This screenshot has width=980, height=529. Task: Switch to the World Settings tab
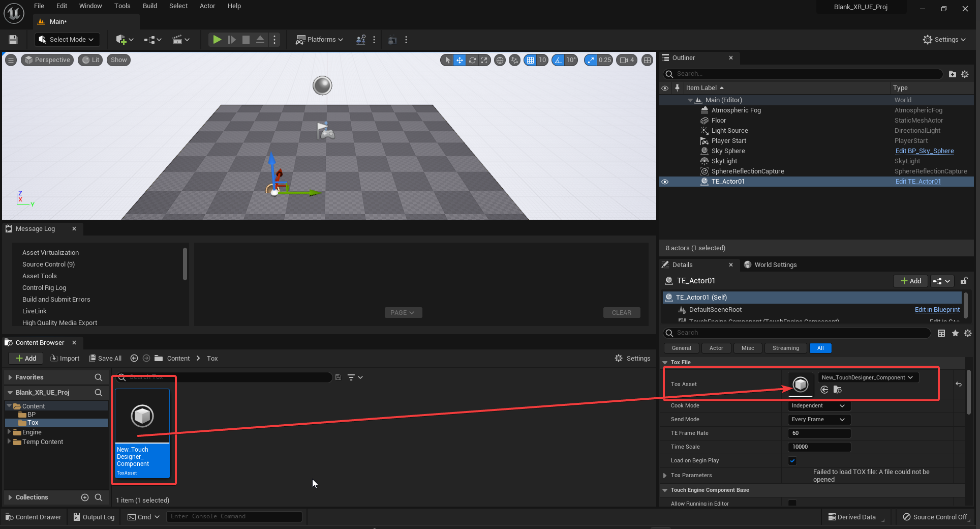click(771, 265)
